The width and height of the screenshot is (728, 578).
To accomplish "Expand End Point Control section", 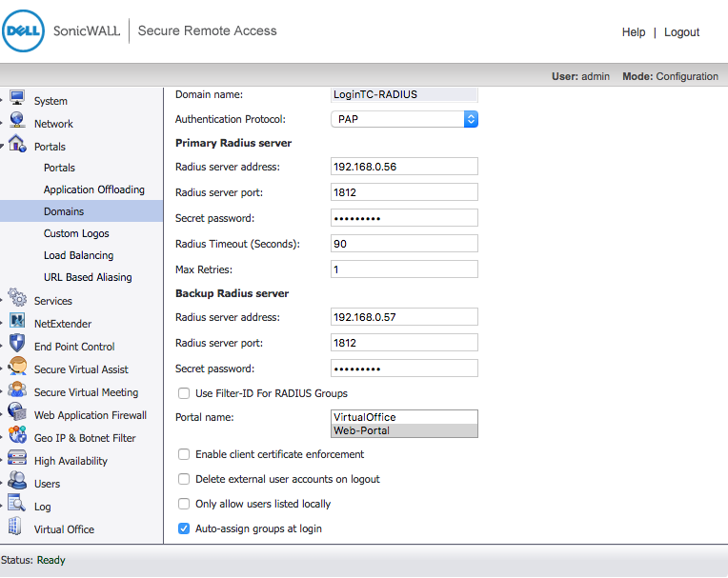I will click(x=74, y=347).
